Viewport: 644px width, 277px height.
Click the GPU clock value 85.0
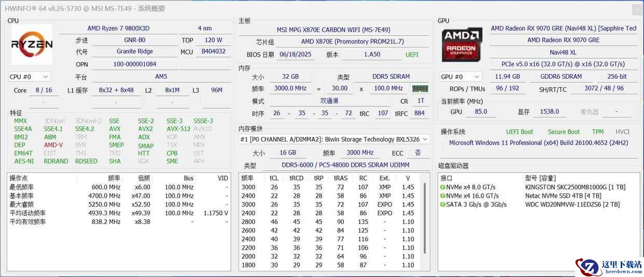[x=481, y=112]
